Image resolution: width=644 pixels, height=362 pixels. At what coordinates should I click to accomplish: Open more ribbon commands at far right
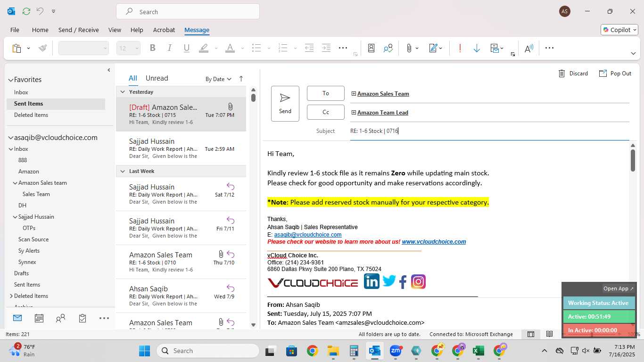[549, 48]
